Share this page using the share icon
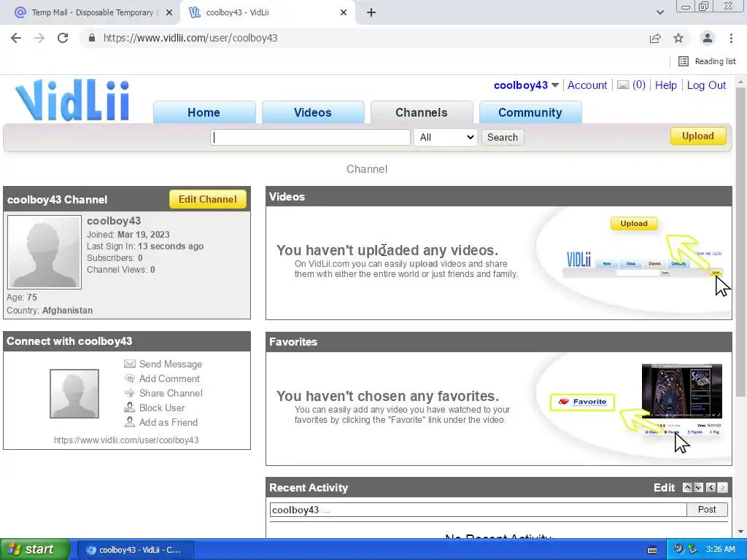This screenshot has width=747, height=560. point(655,38)
